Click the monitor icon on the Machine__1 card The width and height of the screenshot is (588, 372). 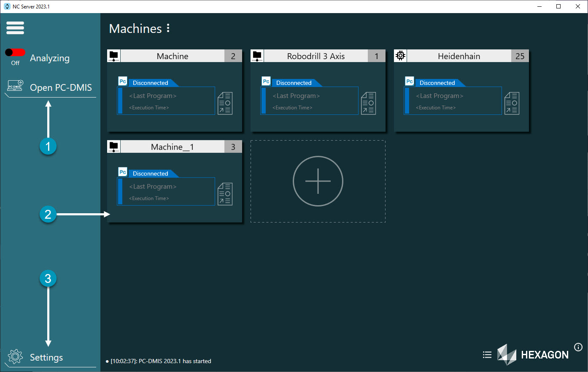[113, 146]
